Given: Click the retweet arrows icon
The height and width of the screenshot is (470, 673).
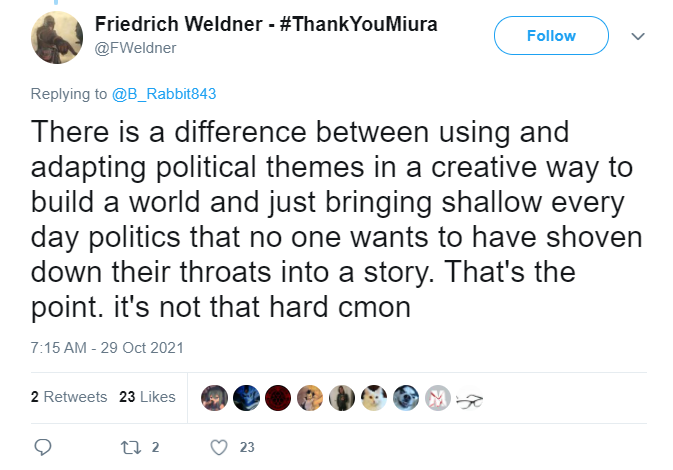Looking at the screenshot, I should coord(130,448).
